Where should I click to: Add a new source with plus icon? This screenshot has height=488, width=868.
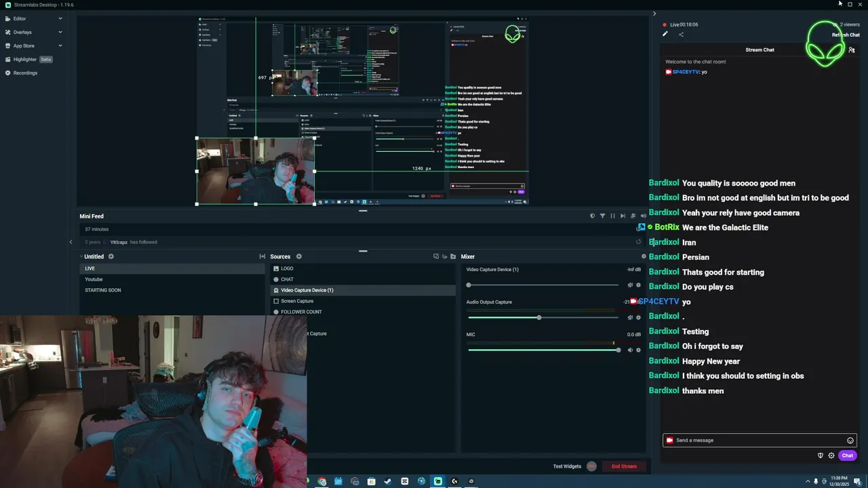coord(299,257)
